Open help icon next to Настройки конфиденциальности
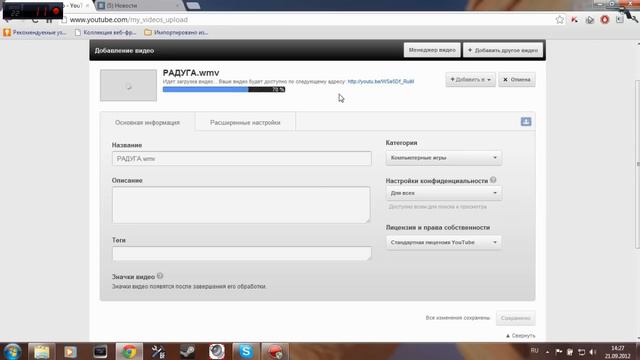This screenshot has height=360, width=640. click(493, 180)
